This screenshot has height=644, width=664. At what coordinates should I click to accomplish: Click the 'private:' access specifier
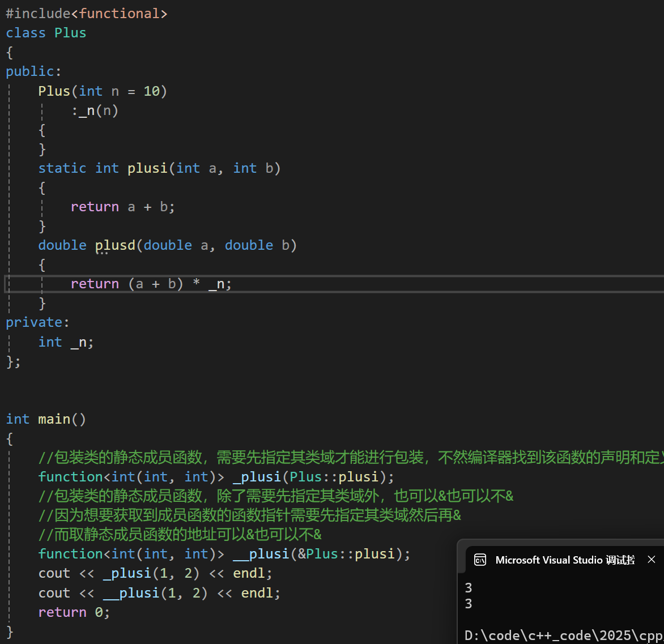click(37, 322)
